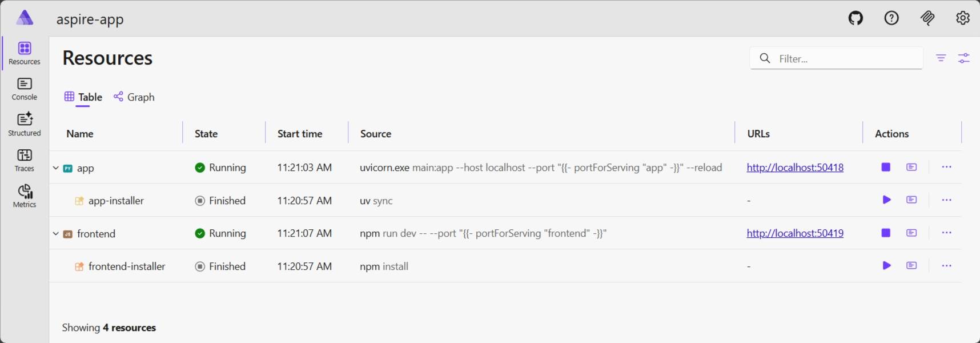
Task: Collapse the app resource row
Action: click(56, 168)
